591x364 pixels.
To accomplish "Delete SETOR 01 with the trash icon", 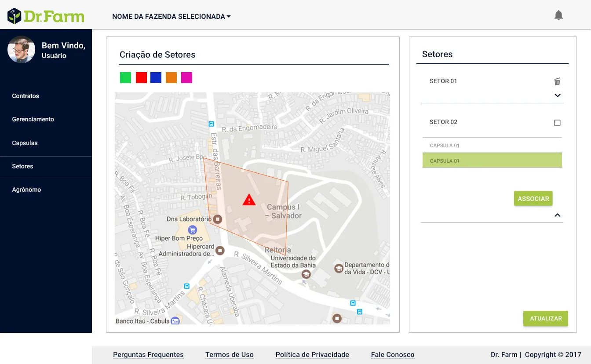I will [x=557, y=81].
